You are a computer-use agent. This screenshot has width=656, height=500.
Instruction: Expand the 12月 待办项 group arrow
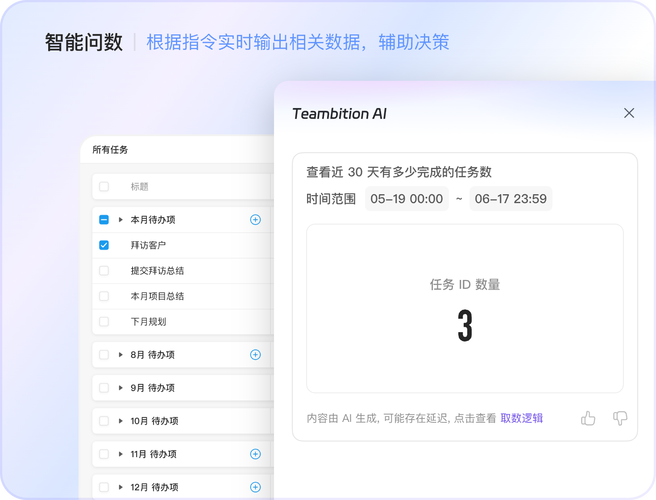[x=120, y=487]
